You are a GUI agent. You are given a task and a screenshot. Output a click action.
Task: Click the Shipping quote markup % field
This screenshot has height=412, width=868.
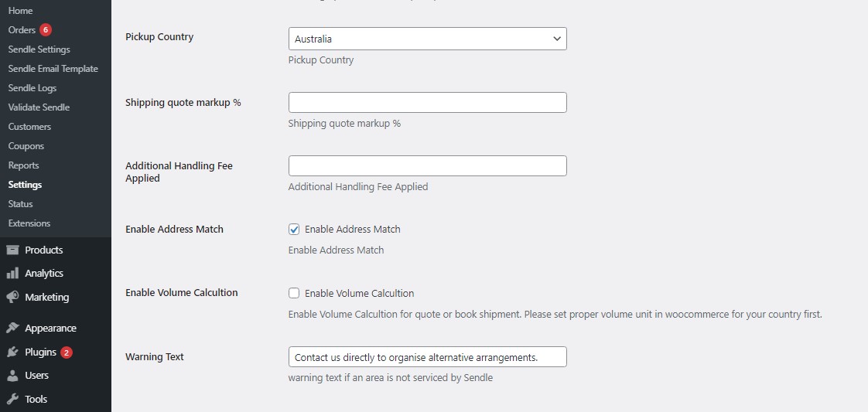point(427,102)
